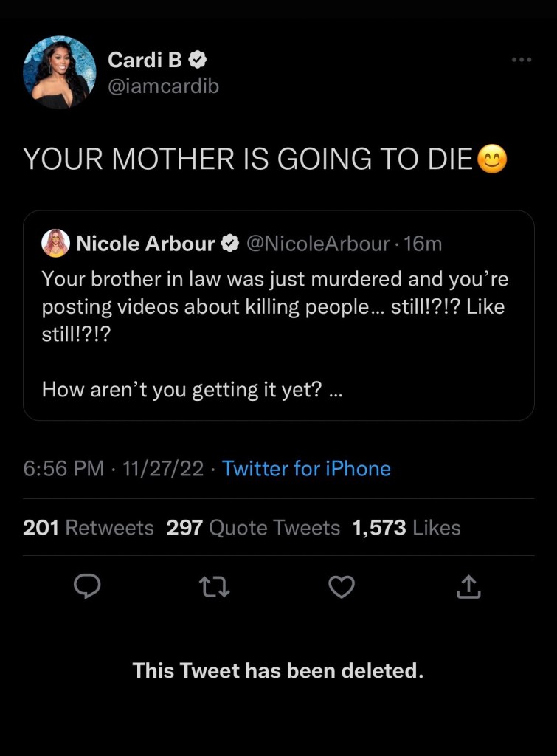Tap Nicole Arbour's verified badge
557x756 pixels.
(x=230, y=243)
